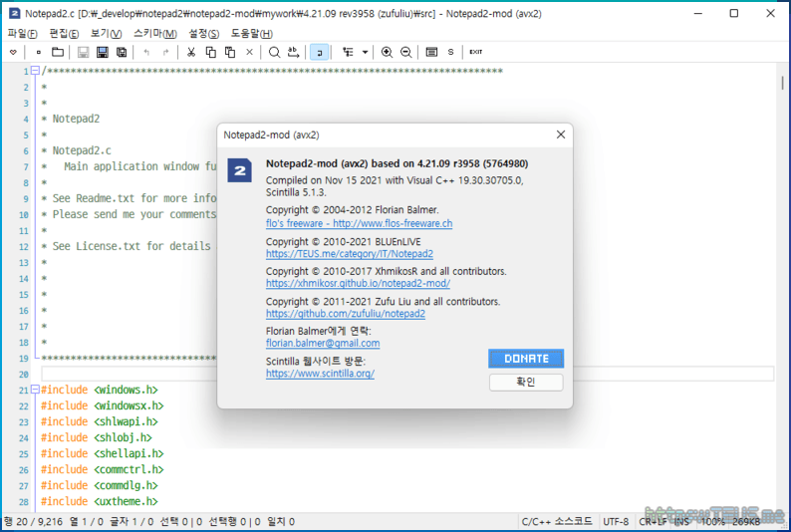The height and width of the screenshot is (532, 791).
Task: Click the heart favorites icon in toolbar
Action: click(x=14, y=52)
